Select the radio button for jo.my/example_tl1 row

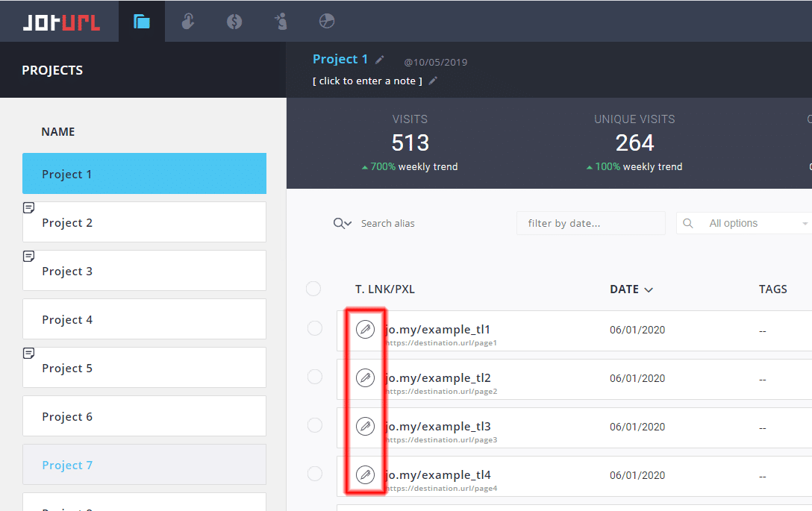pyautogui.click(x=315, y=329)
